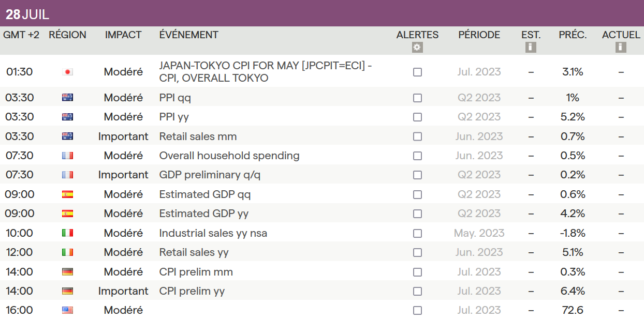Click the Germany flag beside CPI prelim yy
This screenshot has width=644, height=320.
pyautogui.click(x=67, y=291)
